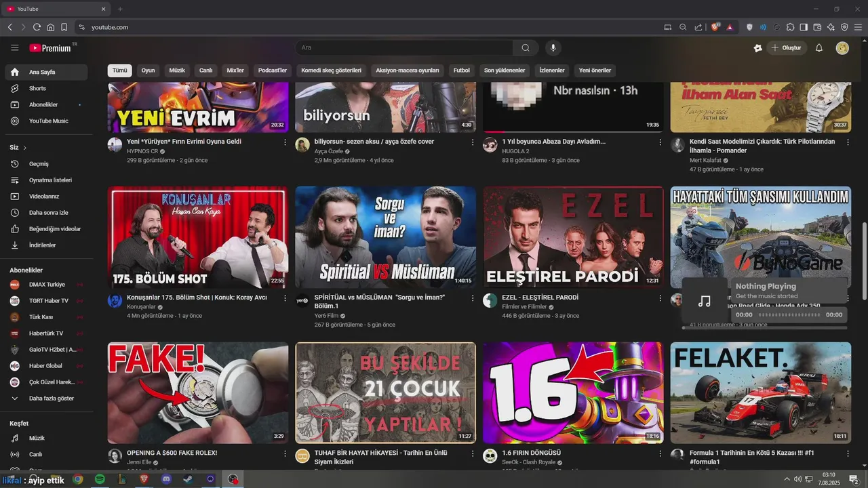868x488 pixels.
Task: Click the sparkle icon beside Oluştur
Action: [x=757, y=47]
